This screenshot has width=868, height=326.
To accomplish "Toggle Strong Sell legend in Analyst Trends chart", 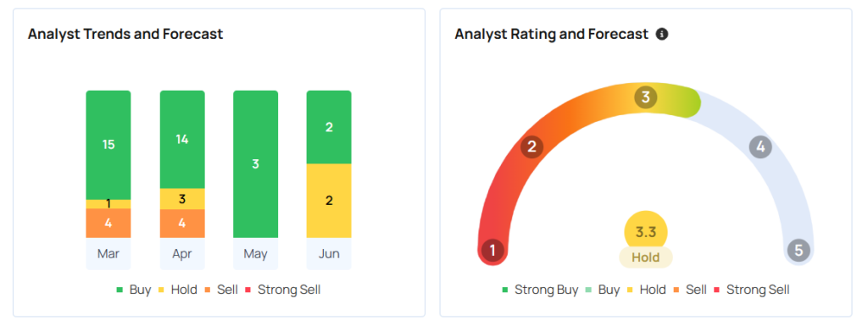I will 282,290.
